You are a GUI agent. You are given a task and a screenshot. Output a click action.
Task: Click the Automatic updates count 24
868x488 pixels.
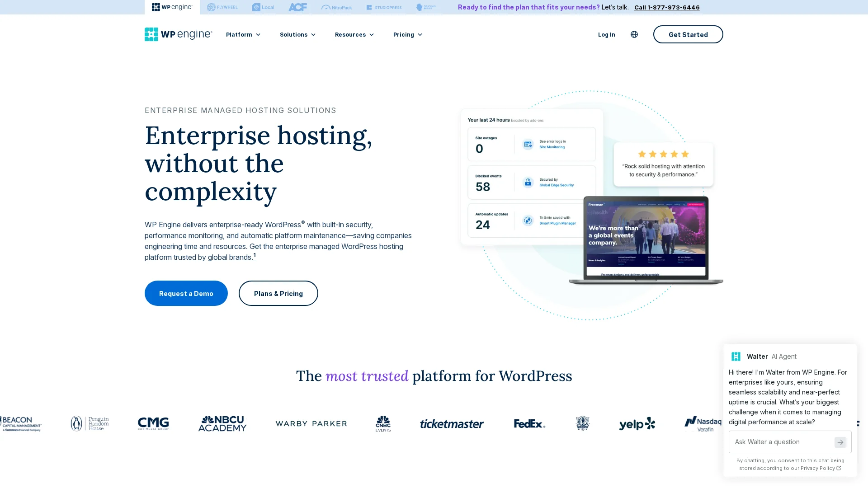(x=483, y=225)
